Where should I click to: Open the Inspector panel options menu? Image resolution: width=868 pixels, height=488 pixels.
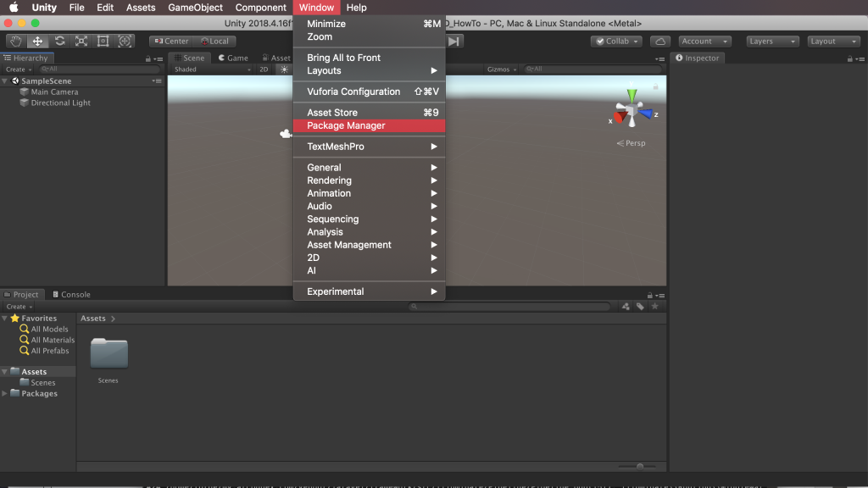click(860, 58)
